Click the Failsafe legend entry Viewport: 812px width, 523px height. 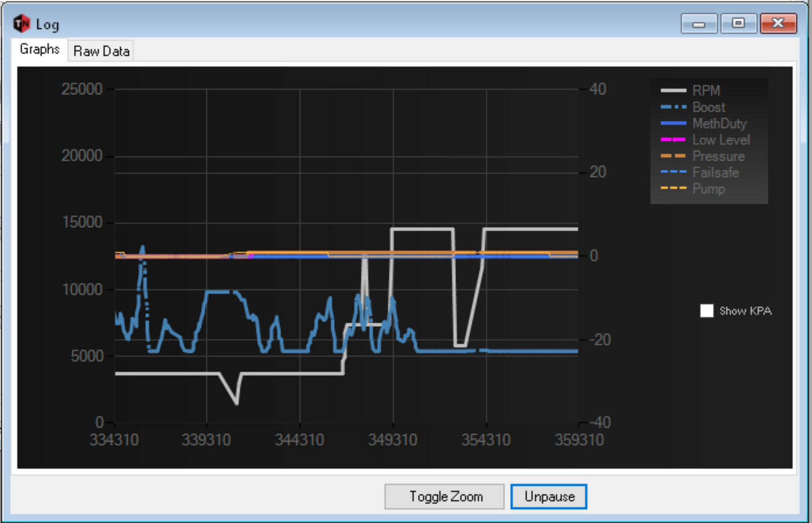coord(715,172)
